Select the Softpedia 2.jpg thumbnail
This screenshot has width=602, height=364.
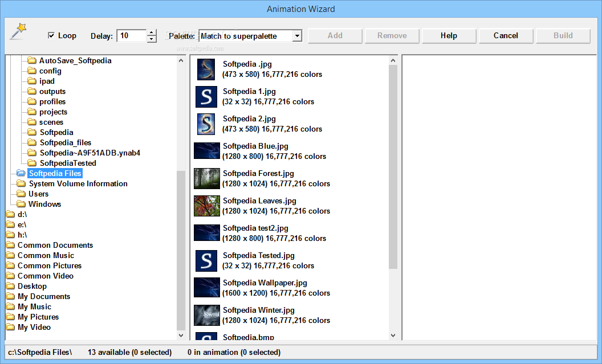click(x=206, y=124)
